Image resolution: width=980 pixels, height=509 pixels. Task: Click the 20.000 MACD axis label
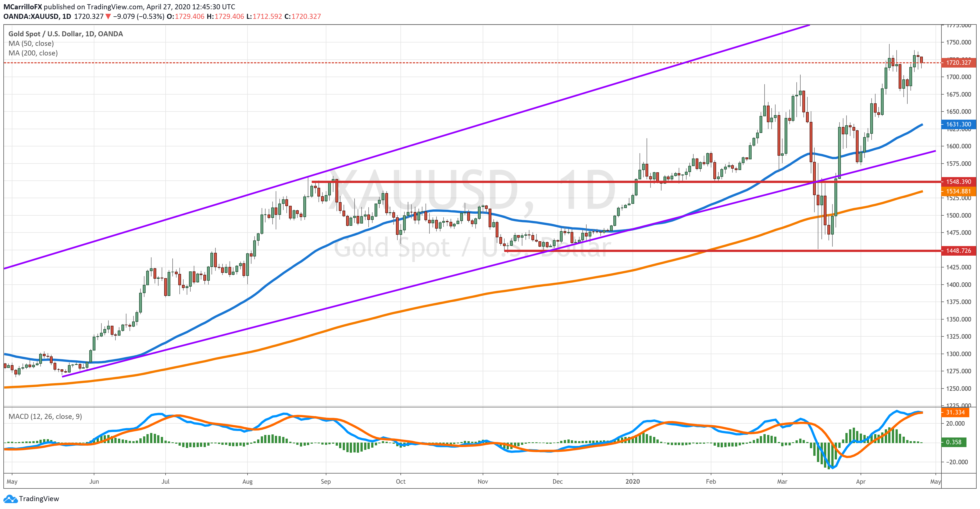(x=955, y=423)
